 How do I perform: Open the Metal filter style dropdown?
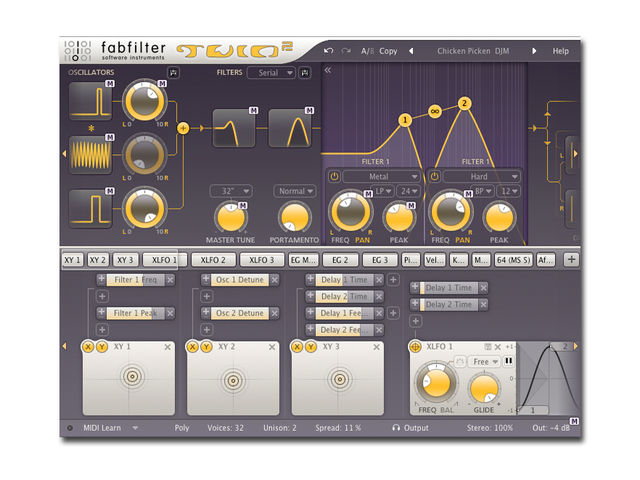click(x=381, y=176)
